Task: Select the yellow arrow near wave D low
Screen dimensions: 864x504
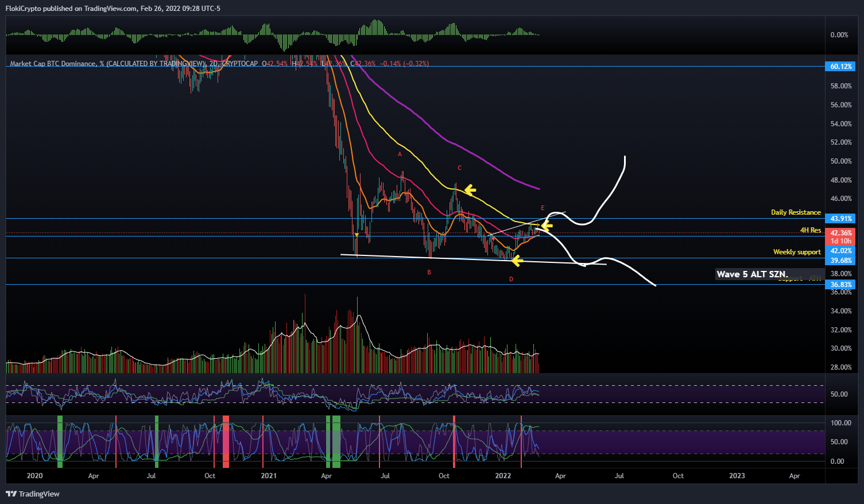Action: pos(517,261)
